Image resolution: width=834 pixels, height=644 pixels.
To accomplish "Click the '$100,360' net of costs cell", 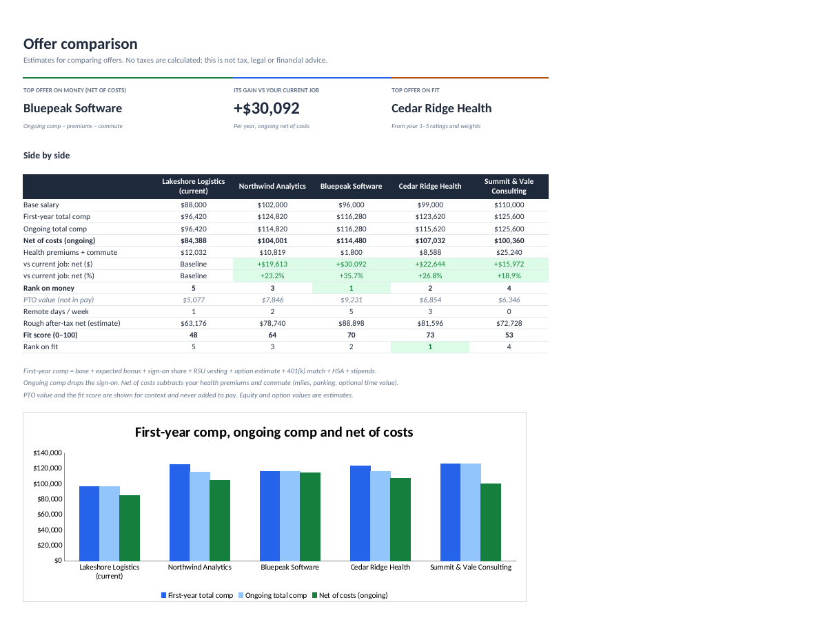I will pos(509,240).
